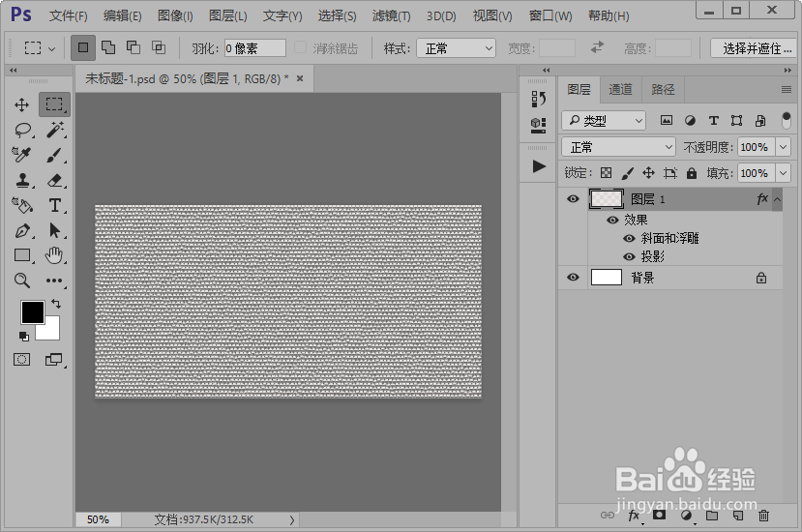Create a new layer
The image size is (802, 532).
738,516
